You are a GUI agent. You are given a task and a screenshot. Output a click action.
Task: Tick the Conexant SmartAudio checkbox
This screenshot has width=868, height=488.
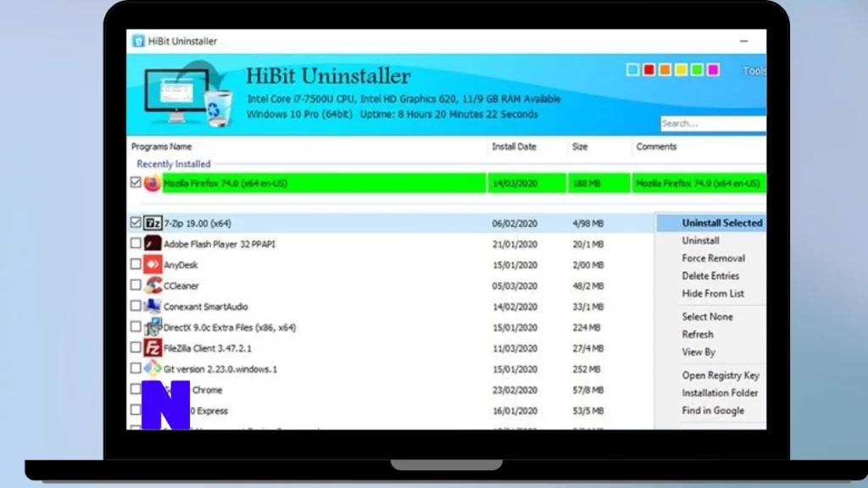tap(136, 305)
